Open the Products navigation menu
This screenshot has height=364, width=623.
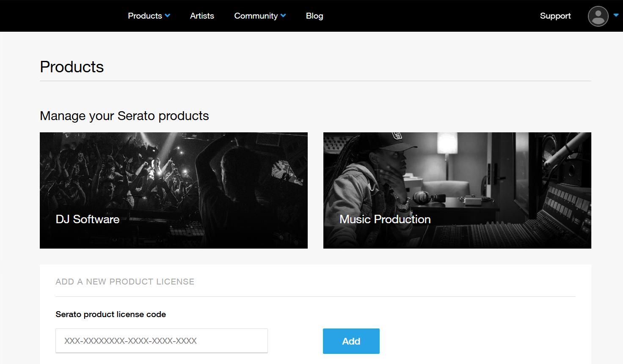(145, 16)
